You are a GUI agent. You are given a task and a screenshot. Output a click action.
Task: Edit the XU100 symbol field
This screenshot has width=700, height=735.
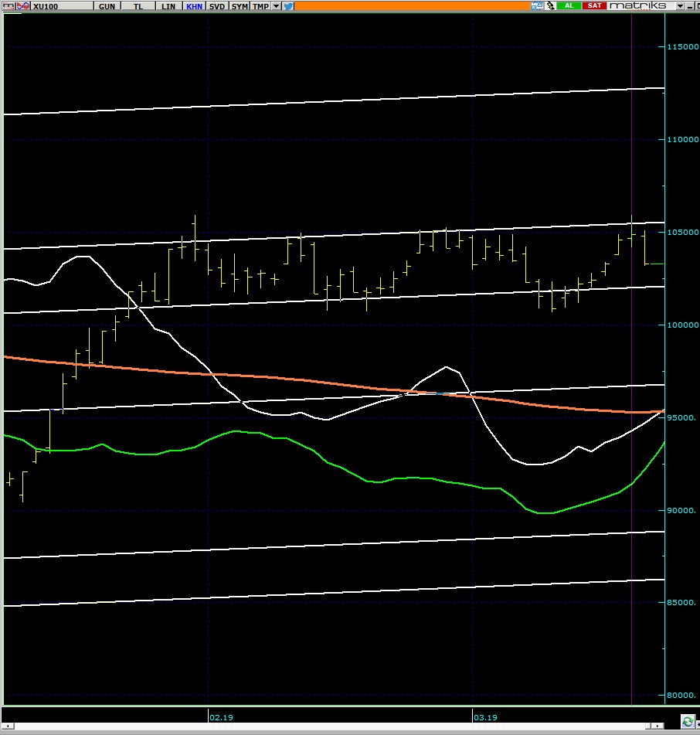tap(62, 6)
